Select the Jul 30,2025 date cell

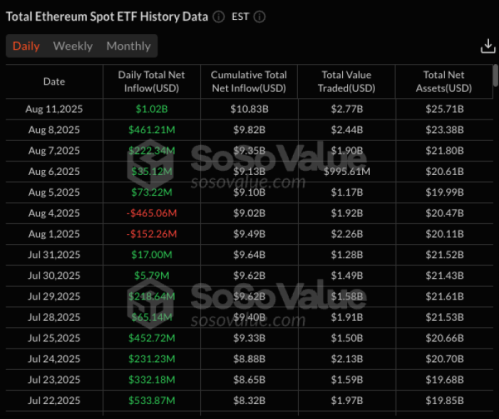point(54,275)
